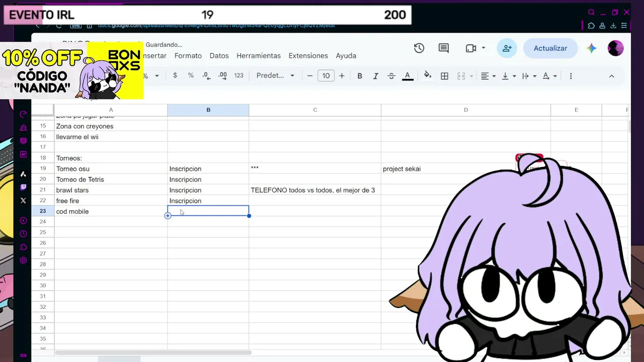Decrease decimal places in the toolbar
Image resolution: width=644 pixels, height=362 pixels.
point(206,75)
